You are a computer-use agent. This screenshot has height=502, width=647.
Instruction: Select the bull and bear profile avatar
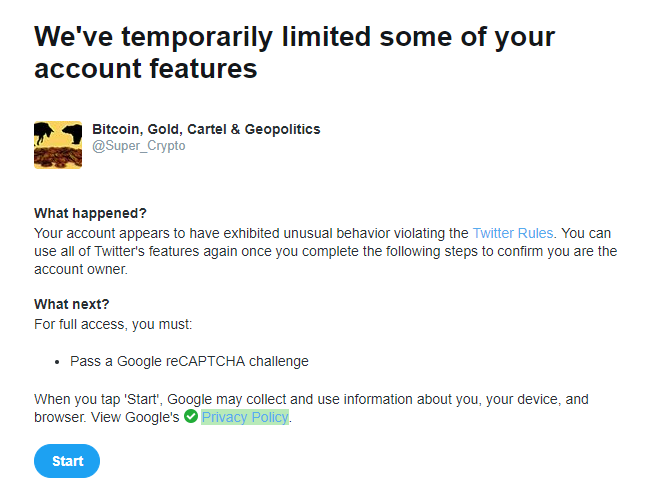pyautogui.click(x=58, y=145)
